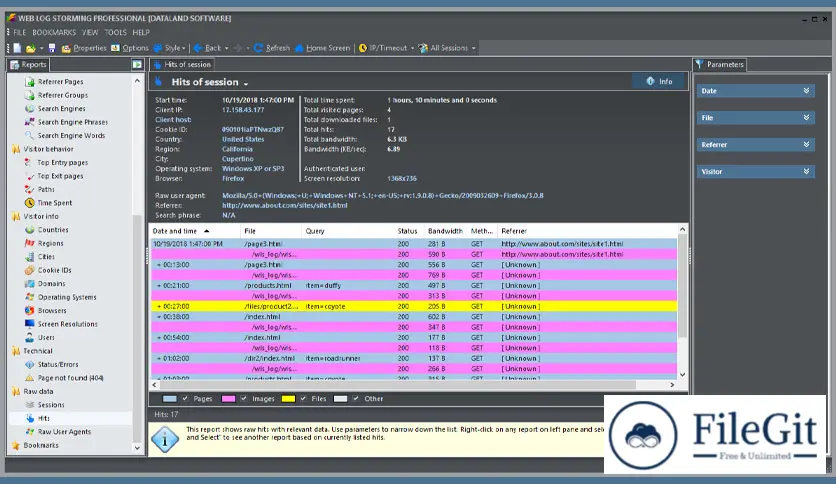Click the Info button
836x484 pixels.
coord(660,82)
